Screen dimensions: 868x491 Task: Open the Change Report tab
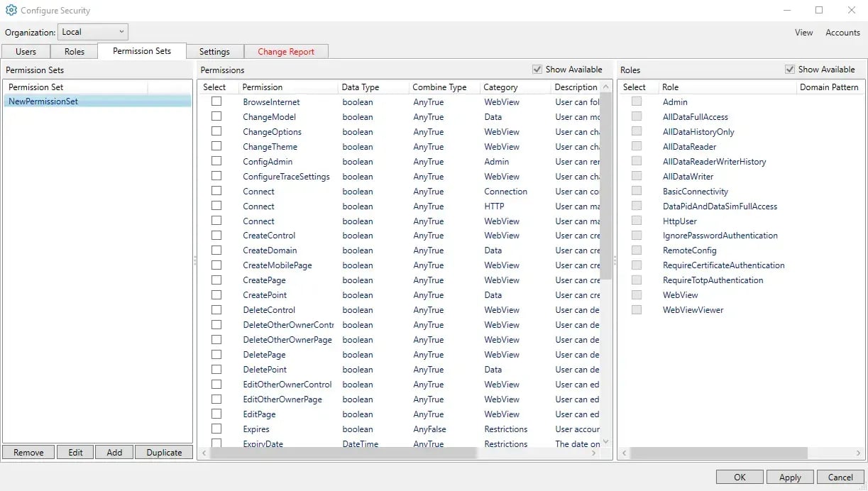(286, 51)
